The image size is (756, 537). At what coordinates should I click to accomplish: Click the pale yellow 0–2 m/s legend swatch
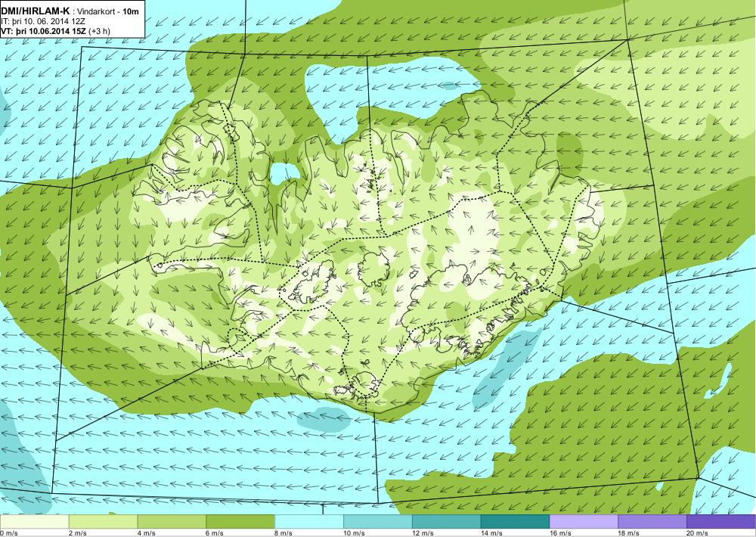[x=34, y=522]
